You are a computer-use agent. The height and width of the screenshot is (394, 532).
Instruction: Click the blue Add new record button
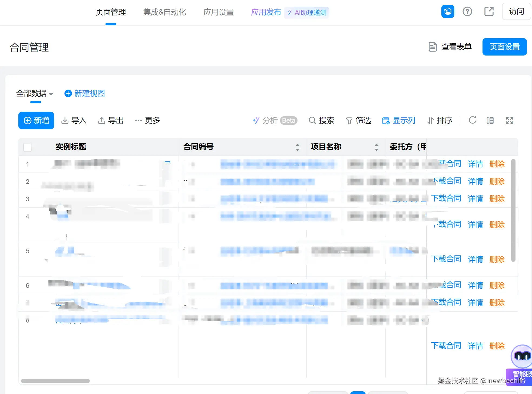pyautogui.click(x=36, y=120)
